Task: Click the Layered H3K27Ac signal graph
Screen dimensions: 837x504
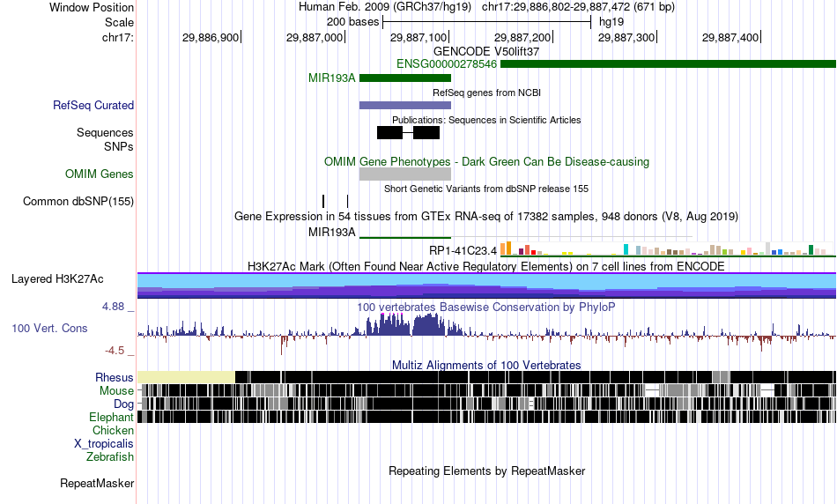Action: (487, 285)
